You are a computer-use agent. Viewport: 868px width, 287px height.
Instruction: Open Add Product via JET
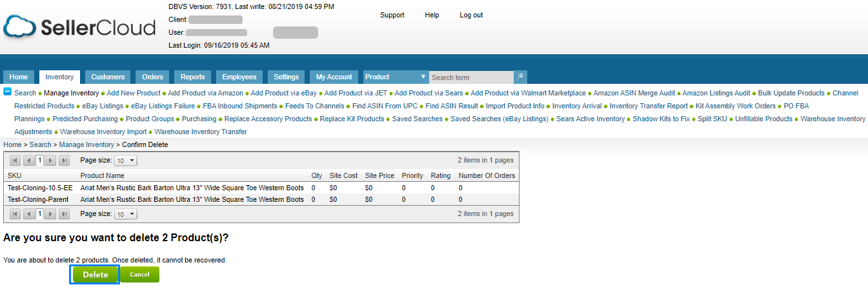(x=356, y=93)
